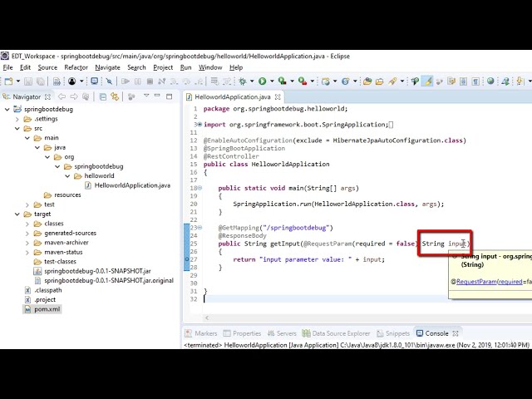Click Navigator Back arrow icon
The height and width of the screenshot is (399, 532).
62,96
